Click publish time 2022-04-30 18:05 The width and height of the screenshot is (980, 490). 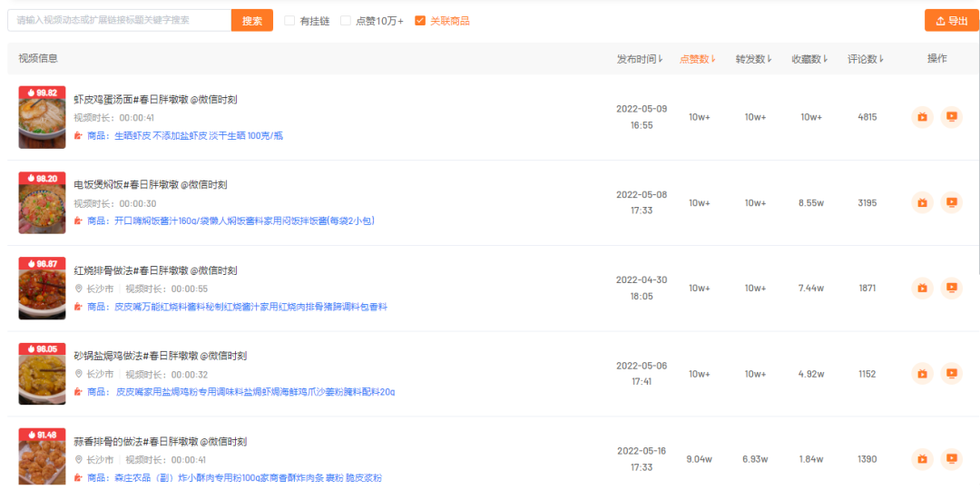pyautogui.click(x=642, y=289)
